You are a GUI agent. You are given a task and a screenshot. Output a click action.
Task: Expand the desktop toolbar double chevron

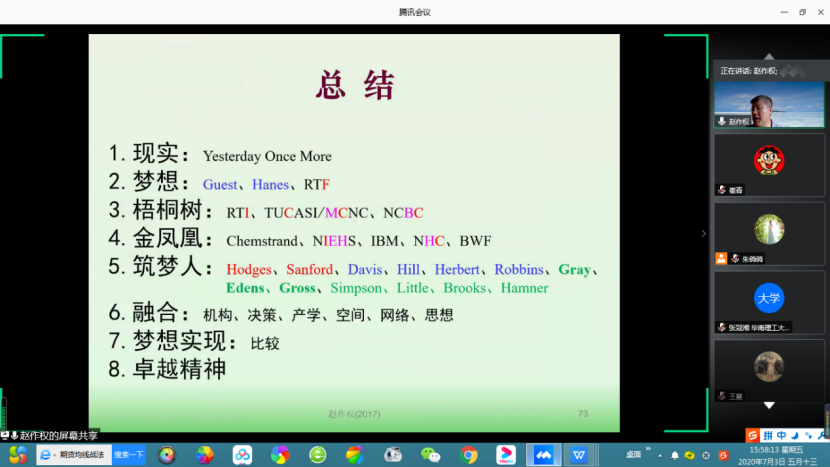(648, 449)
